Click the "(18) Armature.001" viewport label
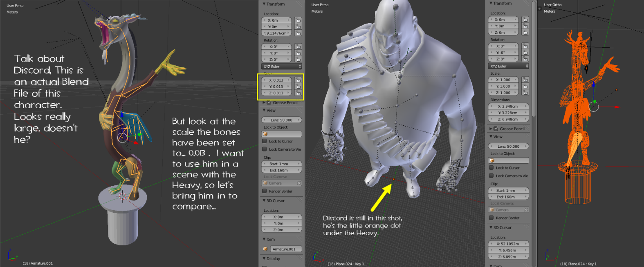 [x=38, y=263]
